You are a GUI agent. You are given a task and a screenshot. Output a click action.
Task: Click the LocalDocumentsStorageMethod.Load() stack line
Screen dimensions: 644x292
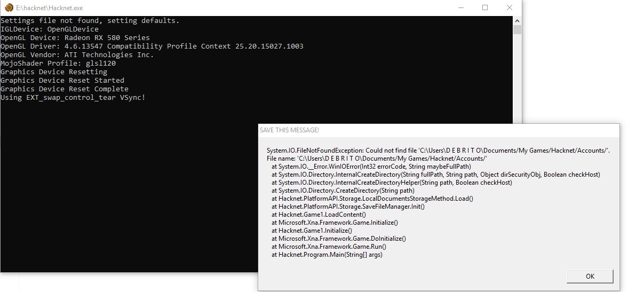372,199
